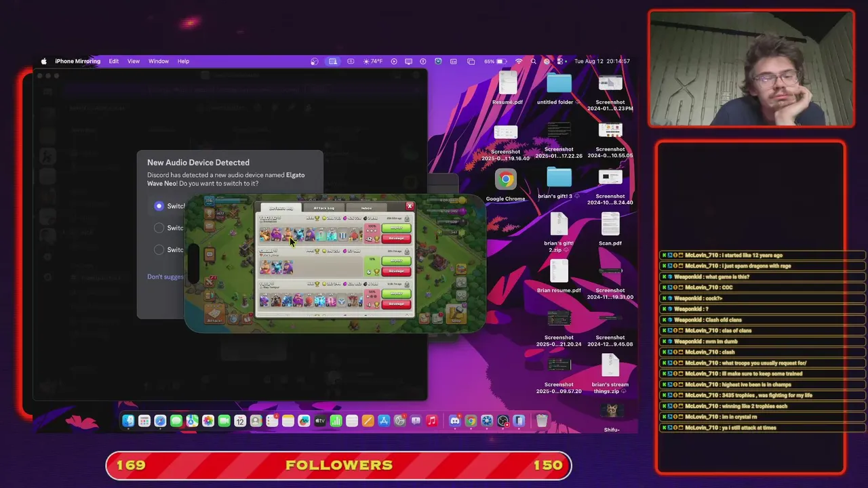Image resolution: width=868 pixels, height=488 pixels.
Task: Open the Shop in Clash of Clans
Action: 456,314
